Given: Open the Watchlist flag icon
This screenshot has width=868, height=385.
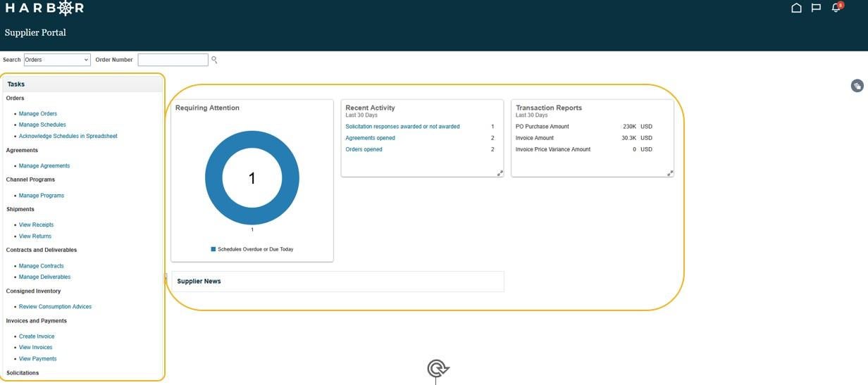Looking at the screenshot, I should [816, 8].
